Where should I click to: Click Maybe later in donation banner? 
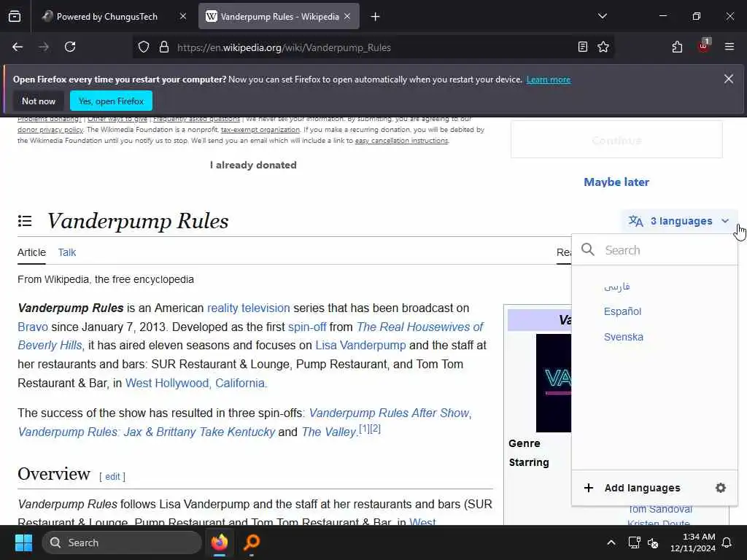(x=616, y=182)
